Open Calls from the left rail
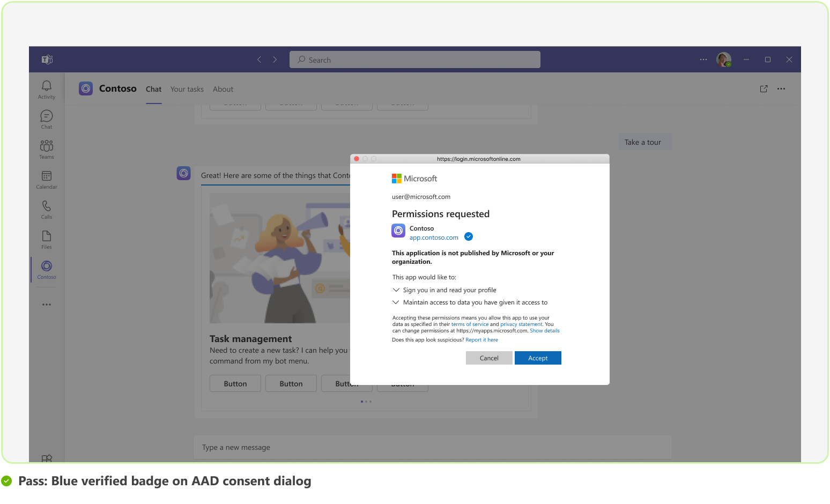 [x=47, y=210]
